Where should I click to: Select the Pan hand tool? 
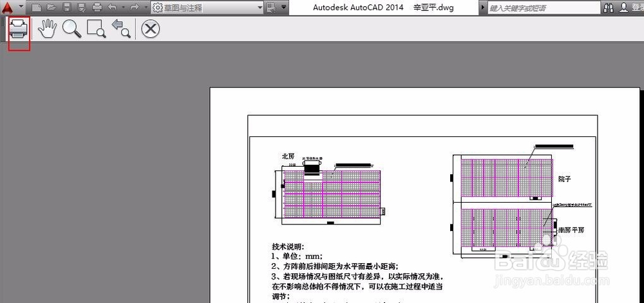(x=46, y=29)
